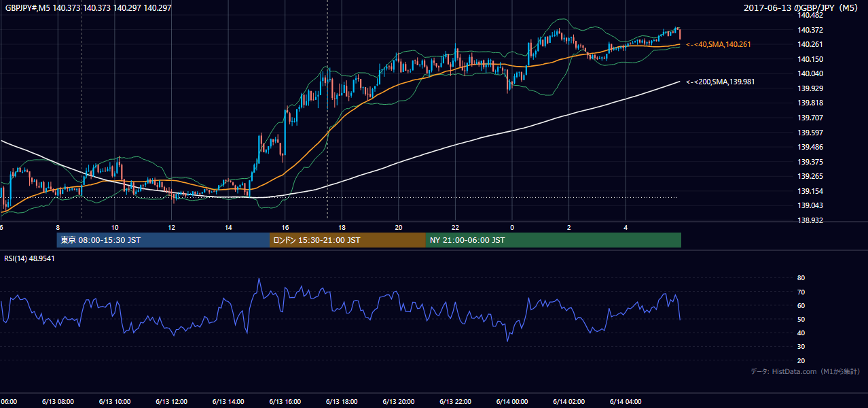Click price axis label 139.154
Viewport: 868px width, 408px height.
point(812,191)
